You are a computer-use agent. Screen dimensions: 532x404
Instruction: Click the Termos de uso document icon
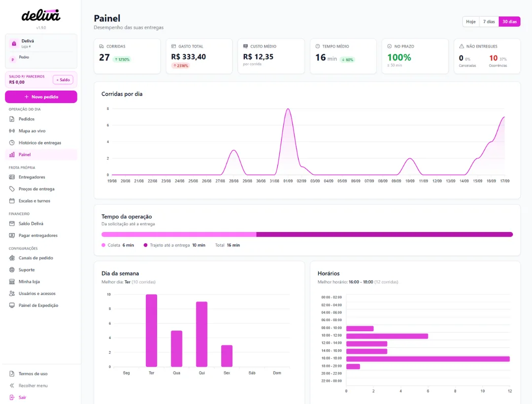[12, 374]
